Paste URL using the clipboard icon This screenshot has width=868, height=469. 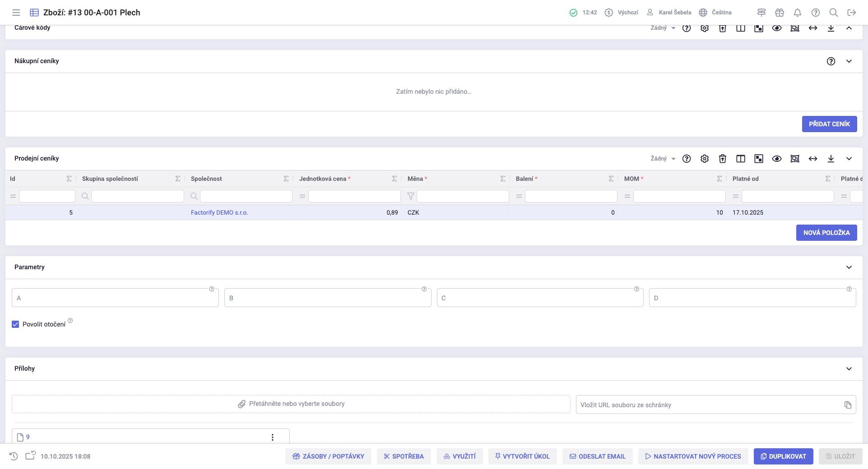848,405
